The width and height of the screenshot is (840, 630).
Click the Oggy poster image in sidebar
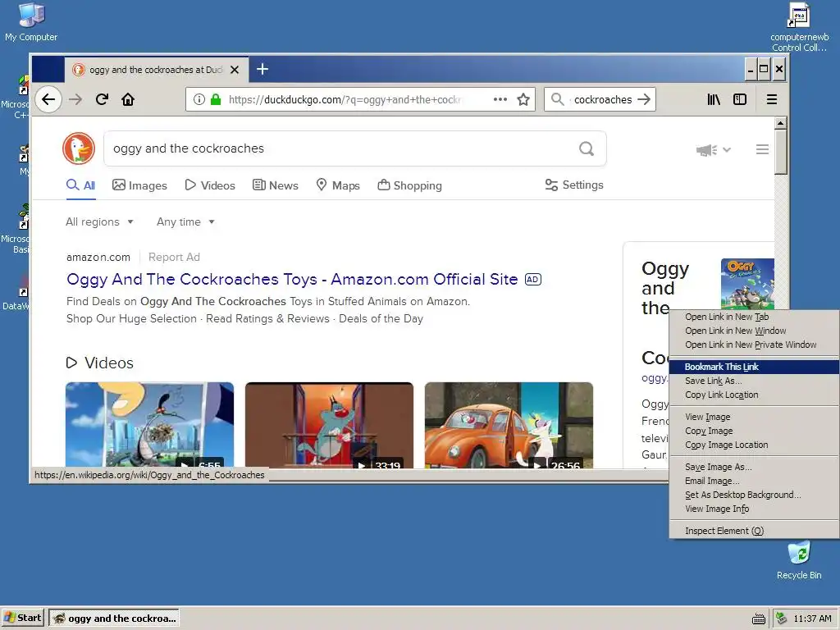(x=747, y=284)
